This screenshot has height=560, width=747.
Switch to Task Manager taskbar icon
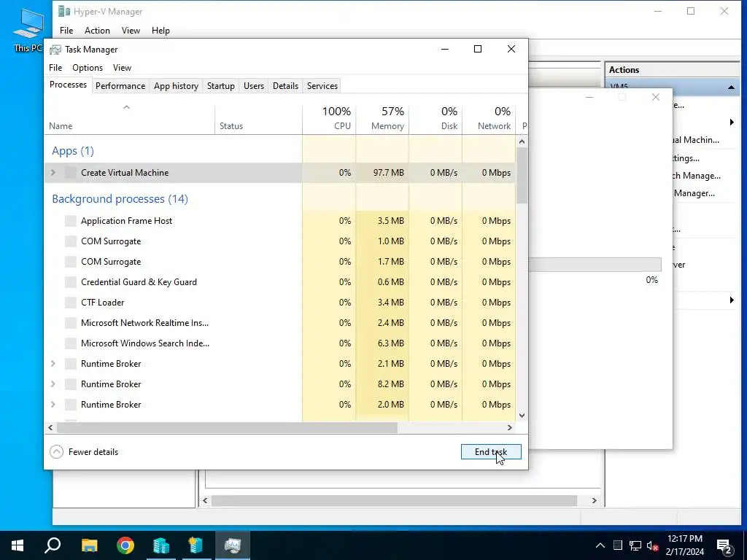(x=233, y=545)
